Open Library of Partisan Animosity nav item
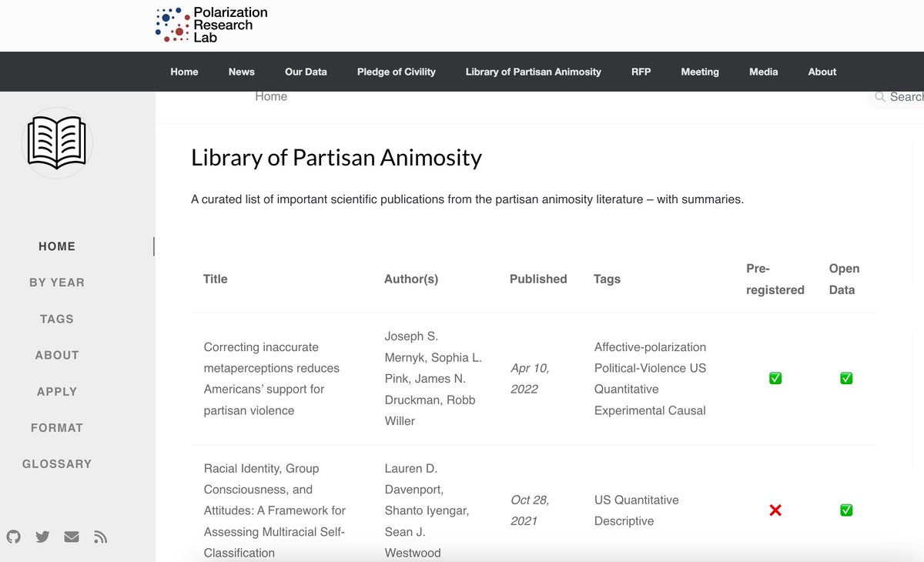 (533, 72)
